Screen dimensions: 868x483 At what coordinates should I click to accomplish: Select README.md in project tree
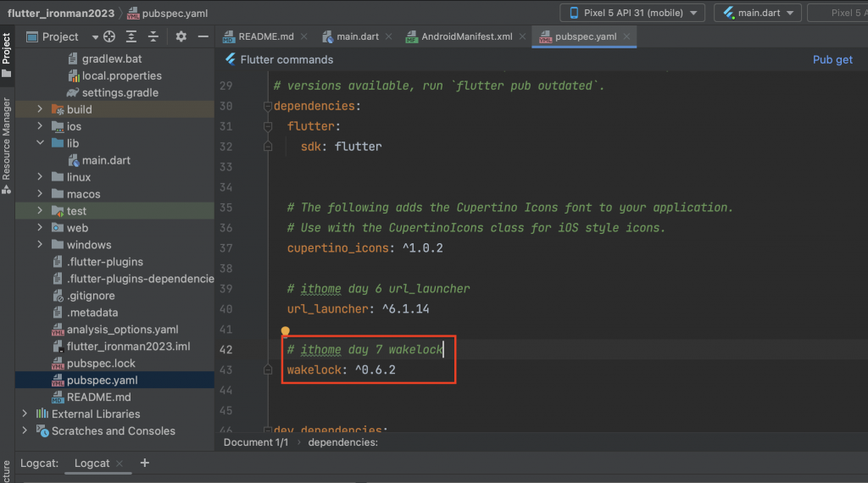[98, 397]
